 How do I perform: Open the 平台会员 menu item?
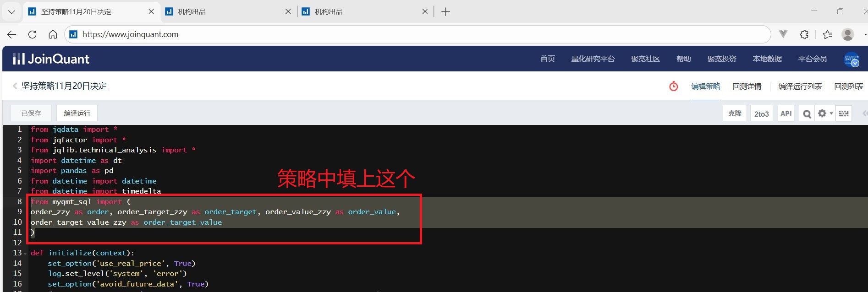812,59
